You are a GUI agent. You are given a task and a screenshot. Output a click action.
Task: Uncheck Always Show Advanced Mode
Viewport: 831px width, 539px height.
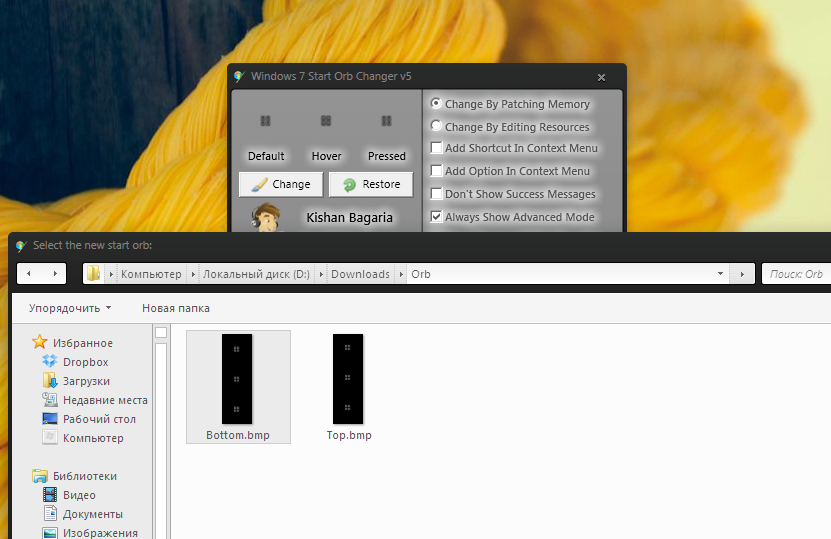436,216
